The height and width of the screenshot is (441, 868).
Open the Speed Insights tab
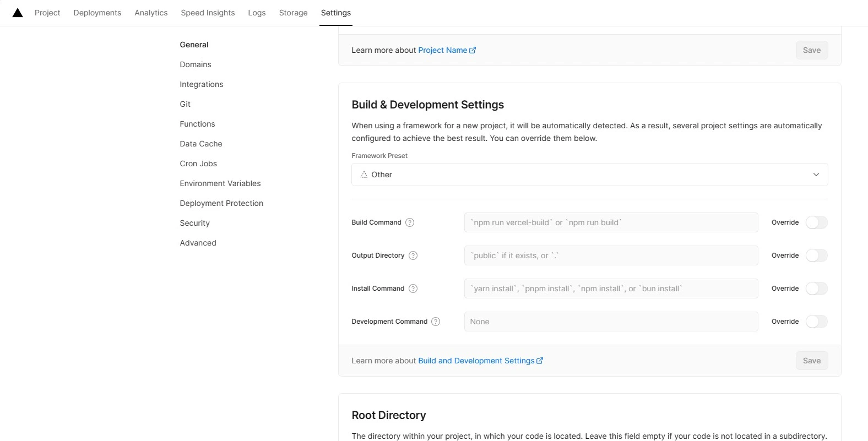(208, 13)
